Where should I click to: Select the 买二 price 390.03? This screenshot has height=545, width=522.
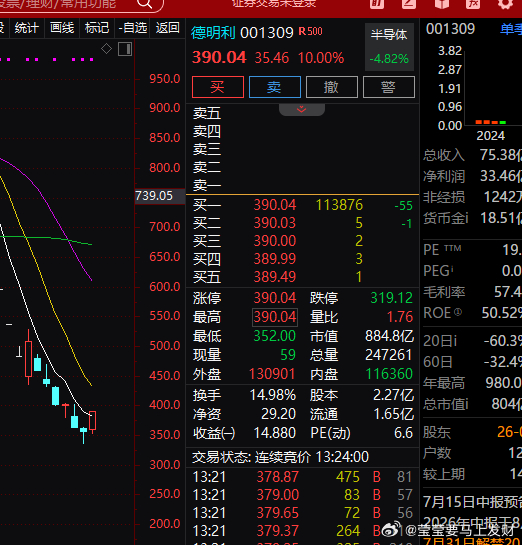click(275, 223)
